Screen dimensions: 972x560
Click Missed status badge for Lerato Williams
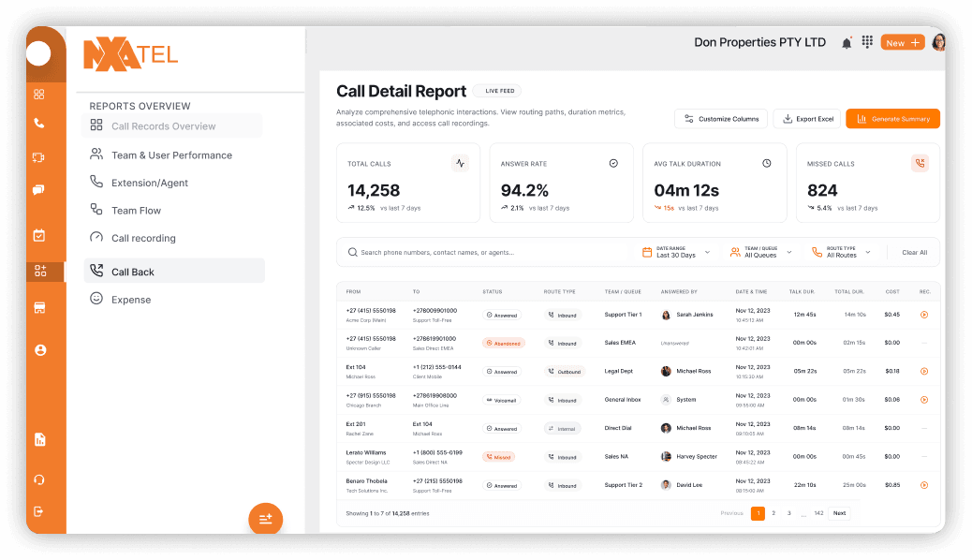[x=498, y=457]
